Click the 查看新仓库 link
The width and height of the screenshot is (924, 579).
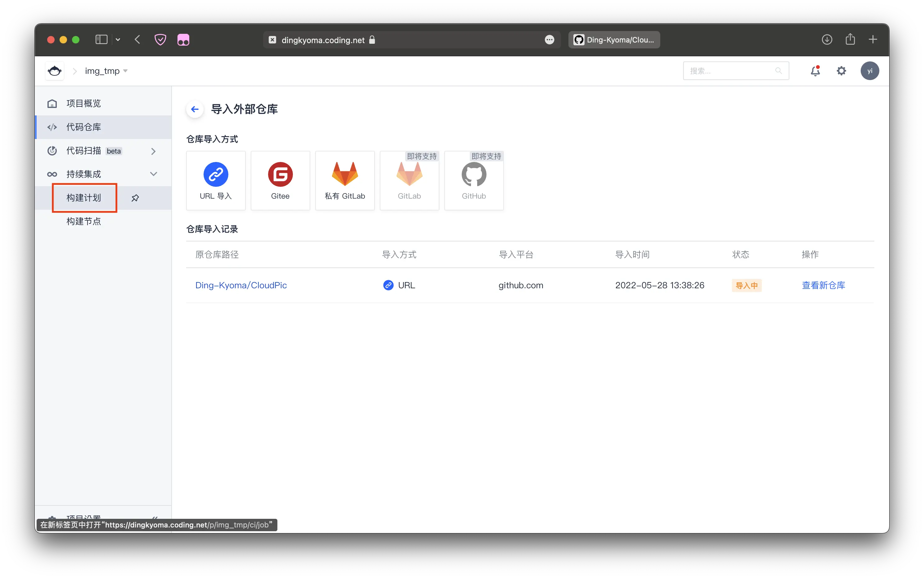point(823,285)
